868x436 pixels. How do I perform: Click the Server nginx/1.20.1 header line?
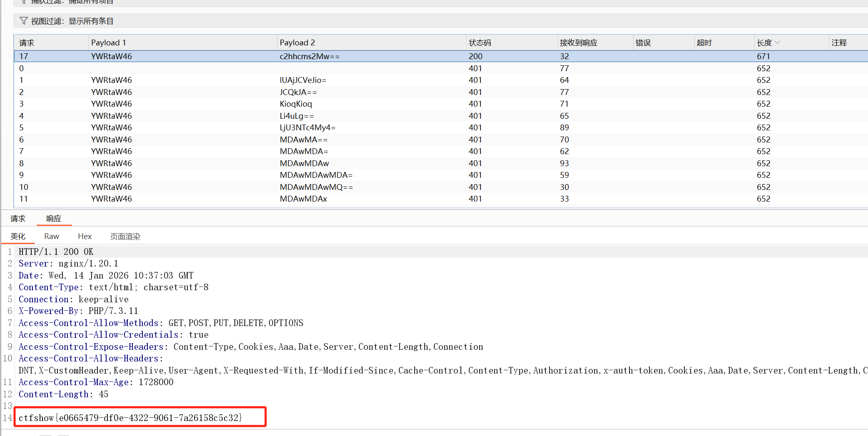coord(69,264)
